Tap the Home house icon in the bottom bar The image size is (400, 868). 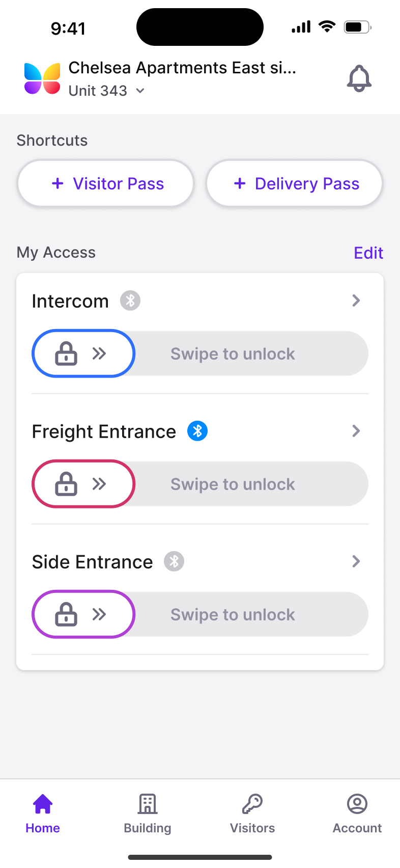tap(43, 804)
